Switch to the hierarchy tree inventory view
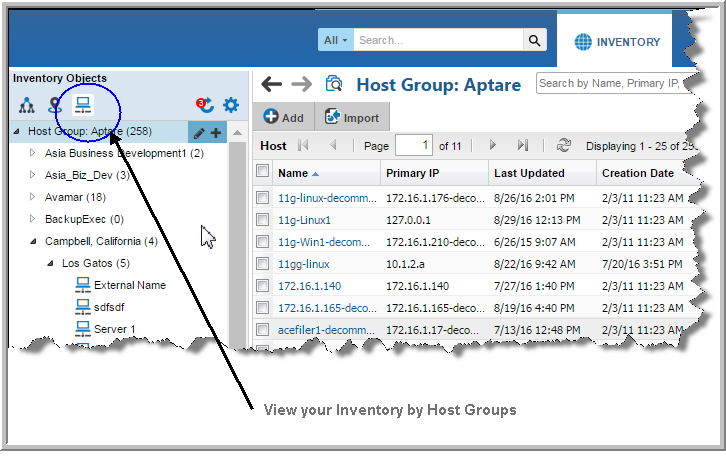This screenshot has height=456, width=726. coord(26,105)
